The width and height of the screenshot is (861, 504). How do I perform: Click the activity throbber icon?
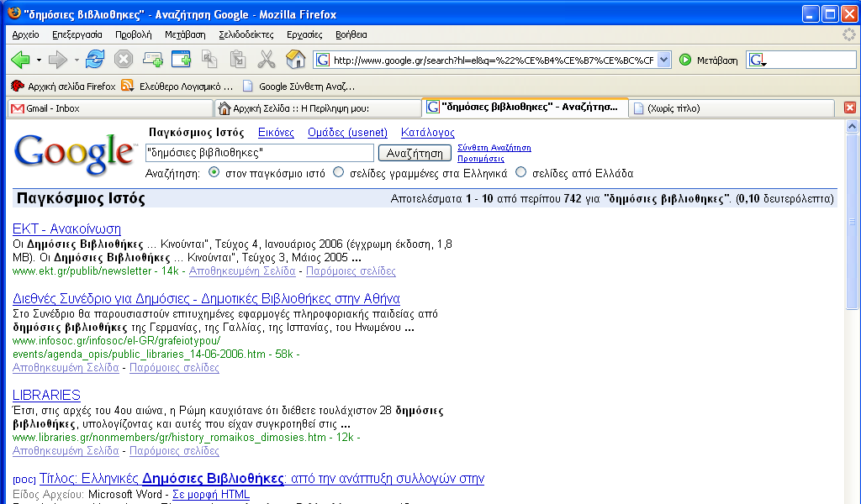[849, 34]
